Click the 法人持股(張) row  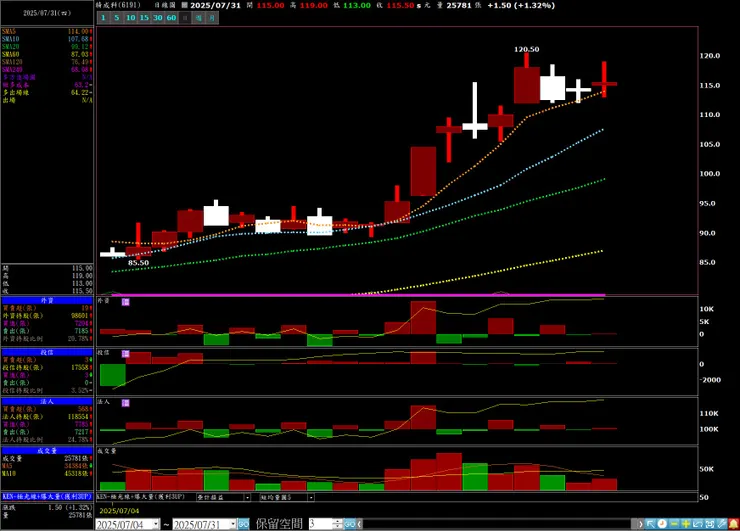pos(47,417)
